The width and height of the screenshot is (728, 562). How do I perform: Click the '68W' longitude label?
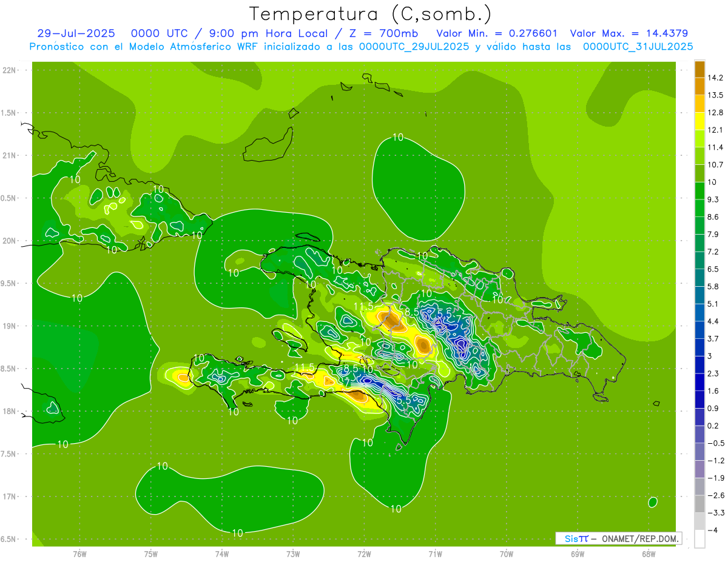649,554
